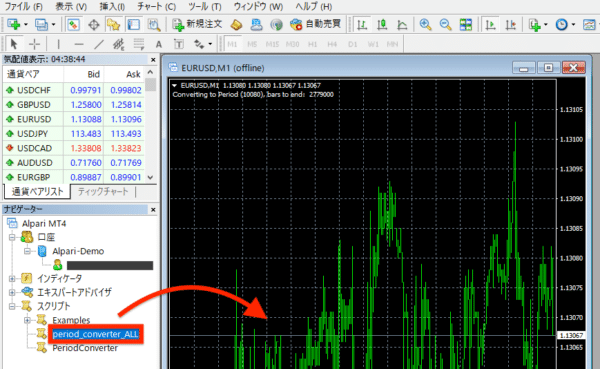Image resolution: width=600 pixels, height=369 pixels.
Task: Collapse the スクリプト tree node
Action: [12, 306]
